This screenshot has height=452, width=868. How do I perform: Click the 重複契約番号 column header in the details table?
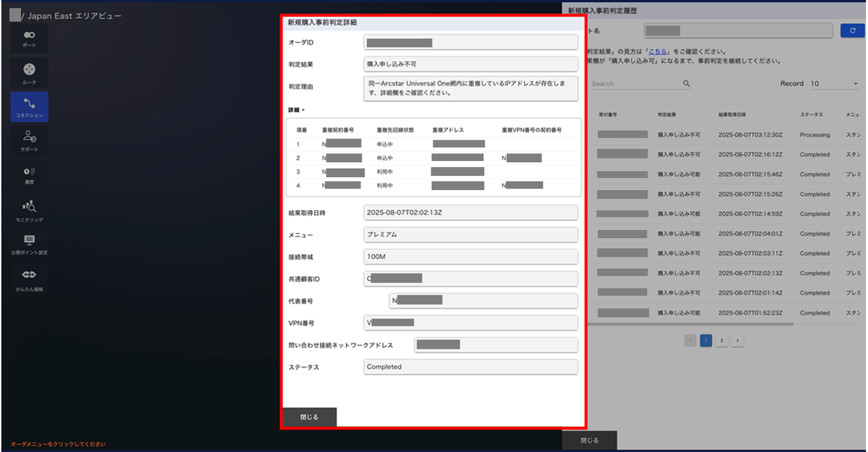pos(338,130)
